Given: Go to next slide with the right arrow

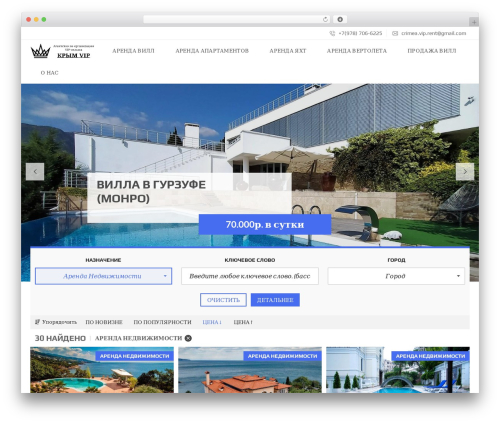Looking at the screenshot, I should pyautogui.click(x=465, y=172).
